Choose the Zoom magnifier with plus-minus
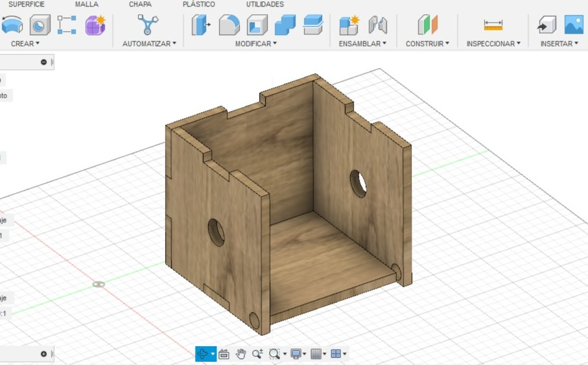 tap(257, 354)
